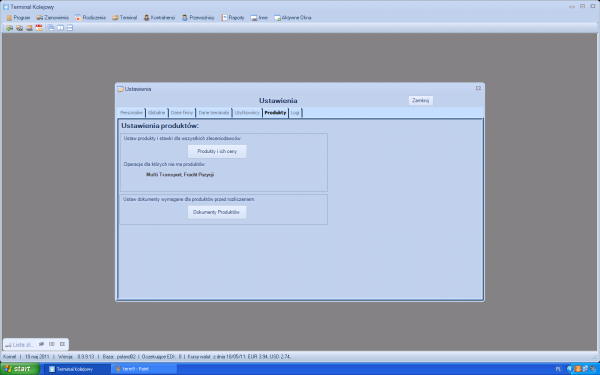The image size is (600, 375).
Task: Switch to the Paint taskbar item
Action: [x=143, y=369]
